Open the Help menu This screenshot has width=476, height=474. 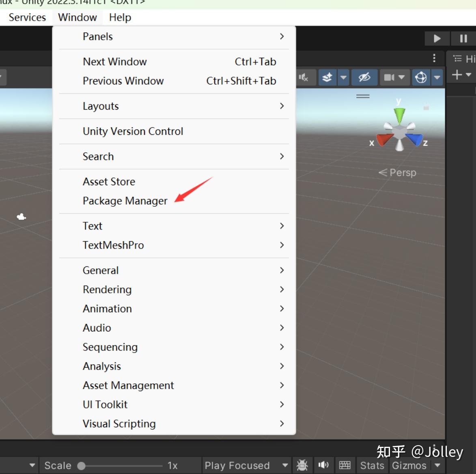pos(119,17)
